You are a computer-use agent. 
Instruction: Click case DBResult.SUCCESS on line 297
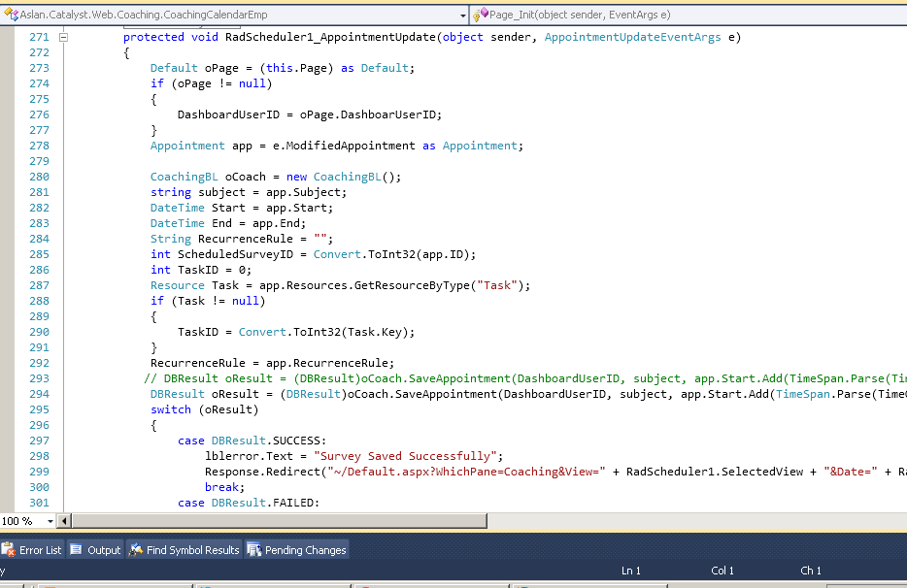[x=252, y=441]
